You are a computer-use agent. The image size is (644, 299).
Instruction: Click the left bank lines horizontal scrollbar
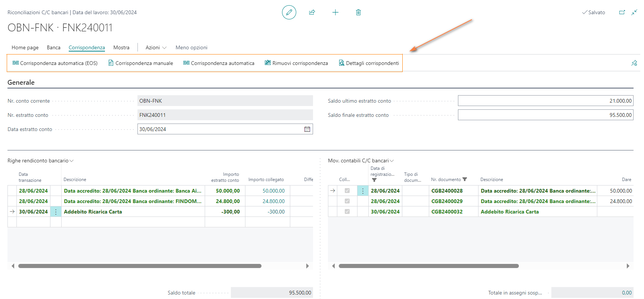click(140, 266)
